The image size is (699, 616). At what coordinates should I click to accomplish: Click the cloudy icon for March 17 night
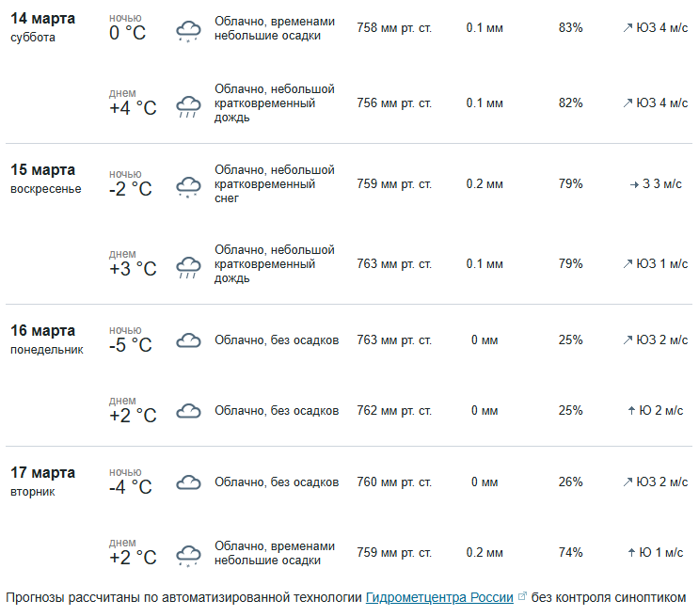(189, 482)
